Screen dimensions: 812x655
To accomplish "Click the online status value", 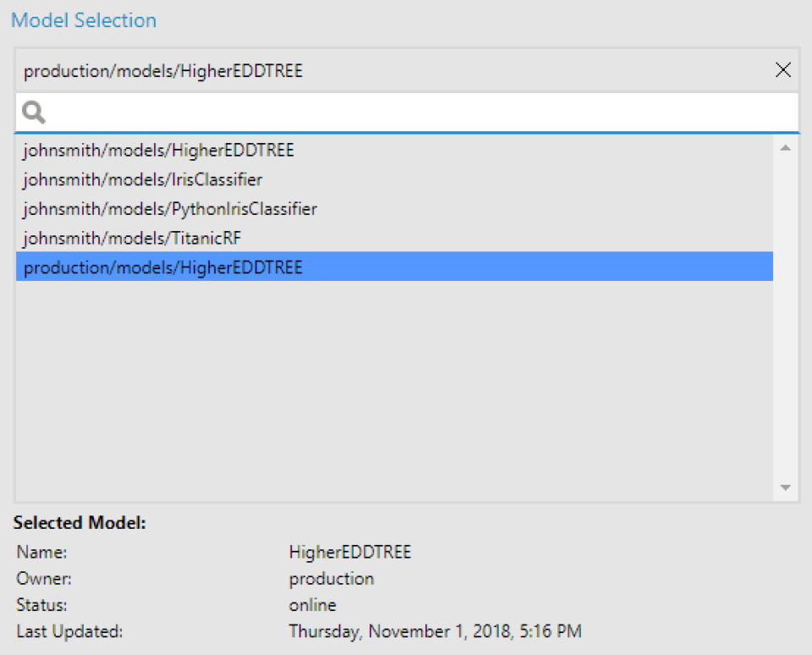I will tap(313, 605).
